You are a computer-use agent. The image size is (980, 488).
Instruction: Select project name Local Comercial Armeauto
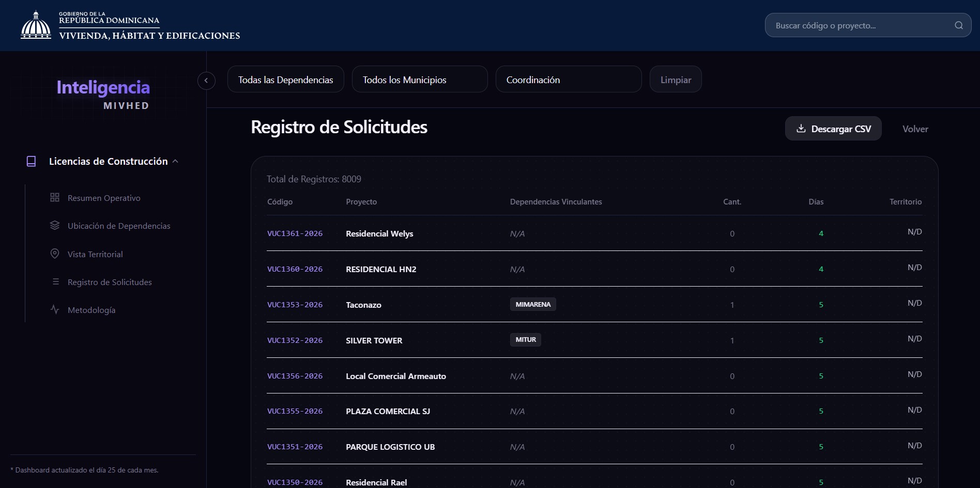(x=395, y=376)
